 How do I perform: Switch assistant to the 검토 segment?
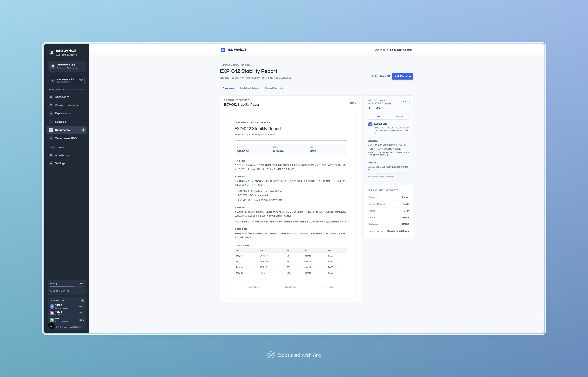click(x=379, y=116)
